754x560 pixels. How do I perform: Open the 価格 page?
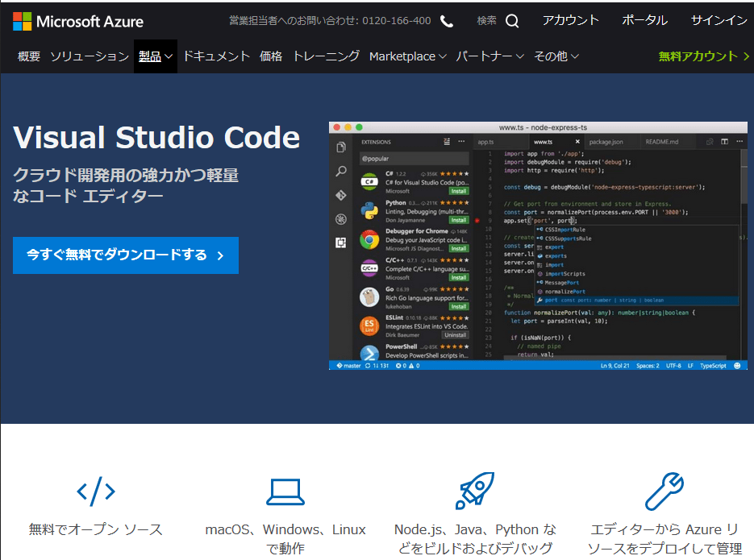coord(271,56)
